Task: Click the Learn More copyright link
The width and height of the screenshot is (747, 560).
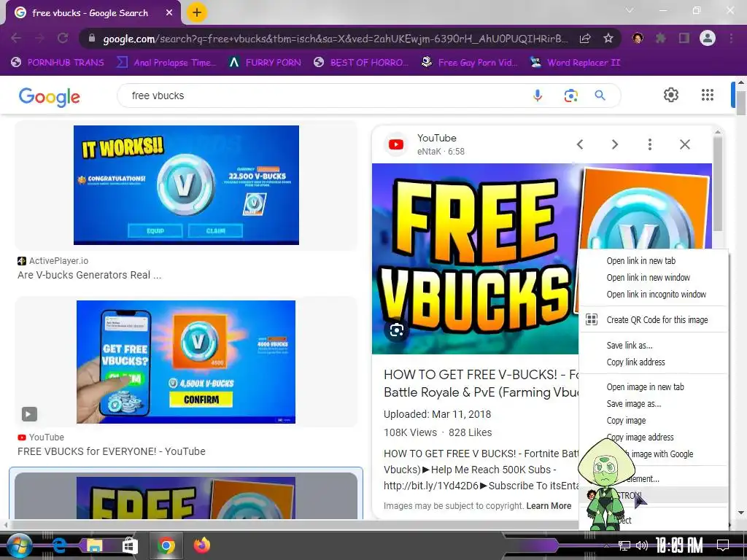Action: [549, 506]
